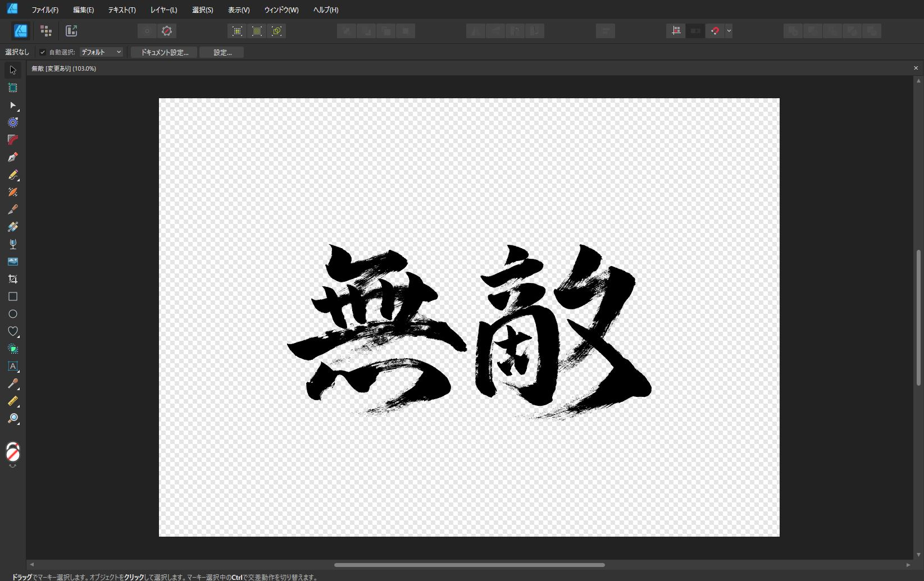924x581 pixels.
Task: Toggle force pixel alignment button
Action: (x=676, y=31)
